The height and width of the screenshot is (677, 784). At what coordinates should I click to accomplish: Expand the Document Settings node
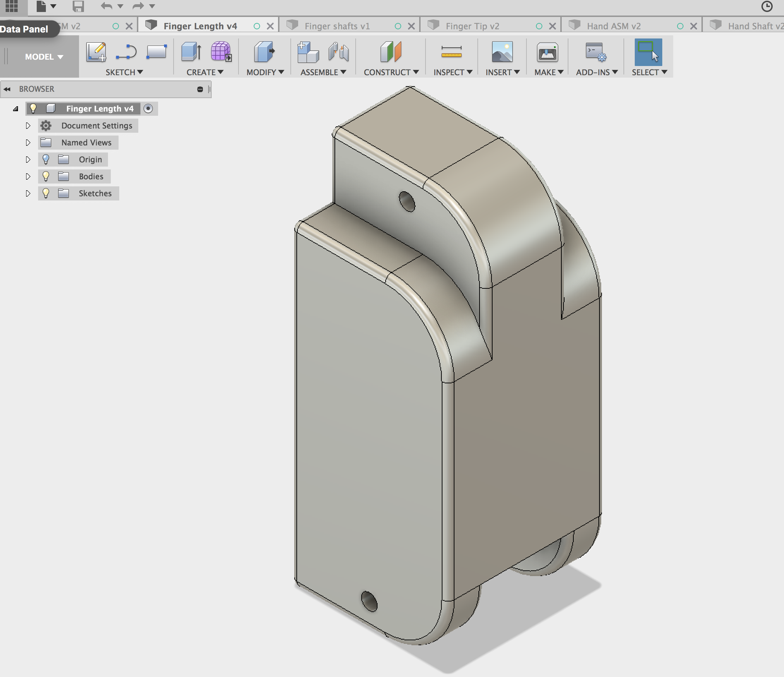click(x=28, y=125)
